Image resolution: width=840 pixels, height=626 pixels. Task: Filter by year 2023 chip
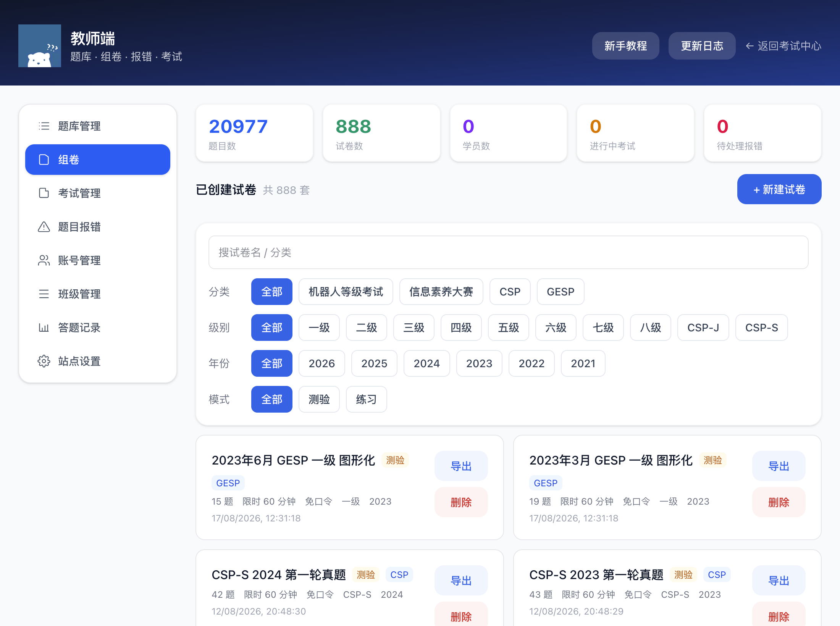click(479, 363)
